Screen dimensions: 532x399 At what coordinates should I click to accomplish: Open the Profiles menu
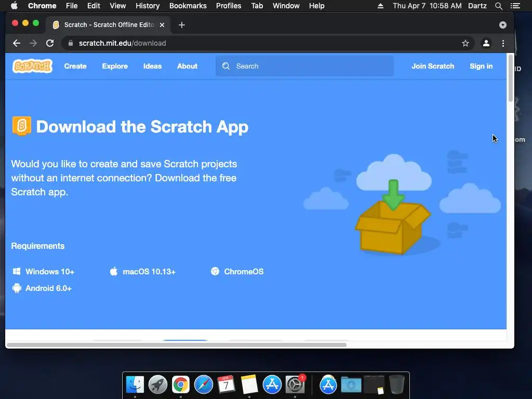(229, 6)
